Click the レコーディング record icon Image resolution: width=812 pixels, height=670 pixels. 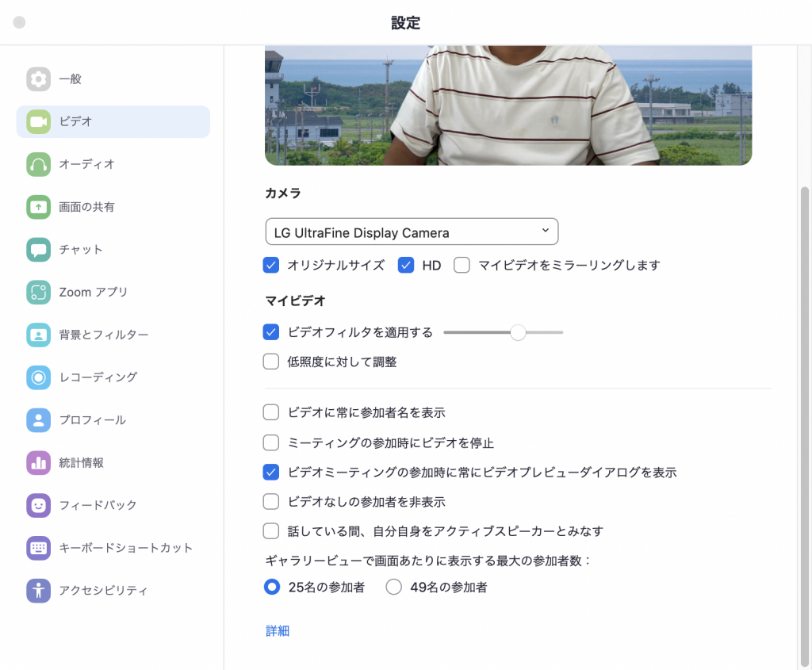pyautogui.click(x=38, y=377)
